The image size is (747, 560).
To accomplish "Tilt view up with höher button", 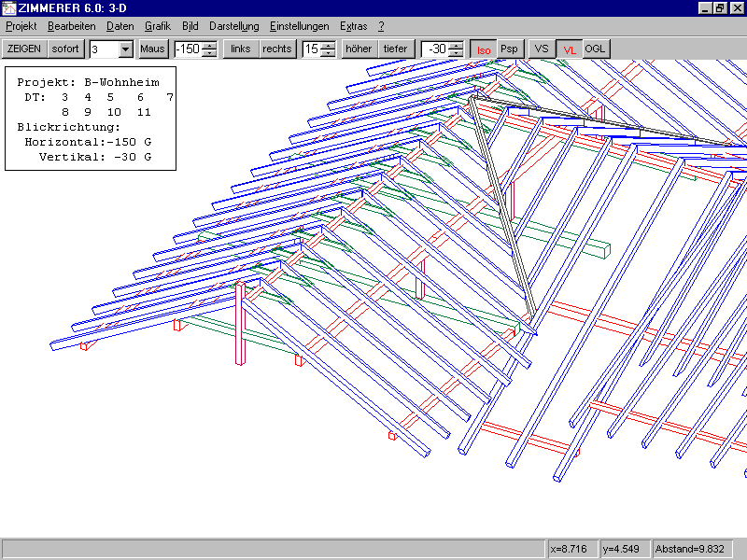I will coord(359,49).
